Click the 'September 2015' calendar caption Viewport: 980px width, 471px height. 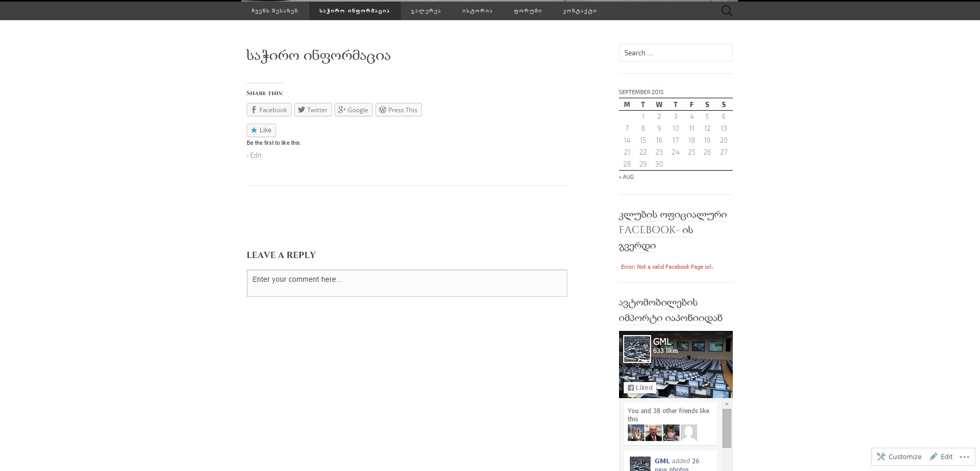pos(641,92)
